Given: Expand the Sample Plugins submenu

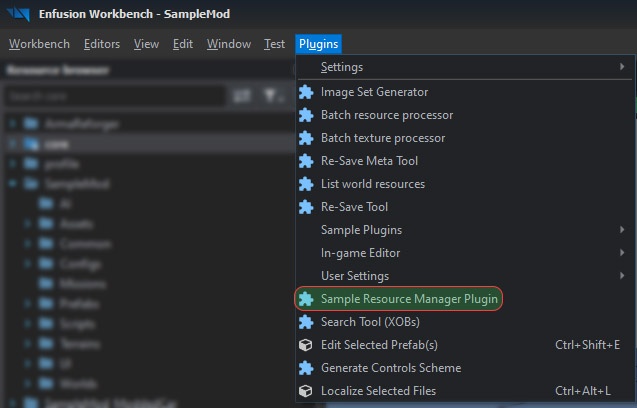Looking at the screenshot, I should point(361,230).
